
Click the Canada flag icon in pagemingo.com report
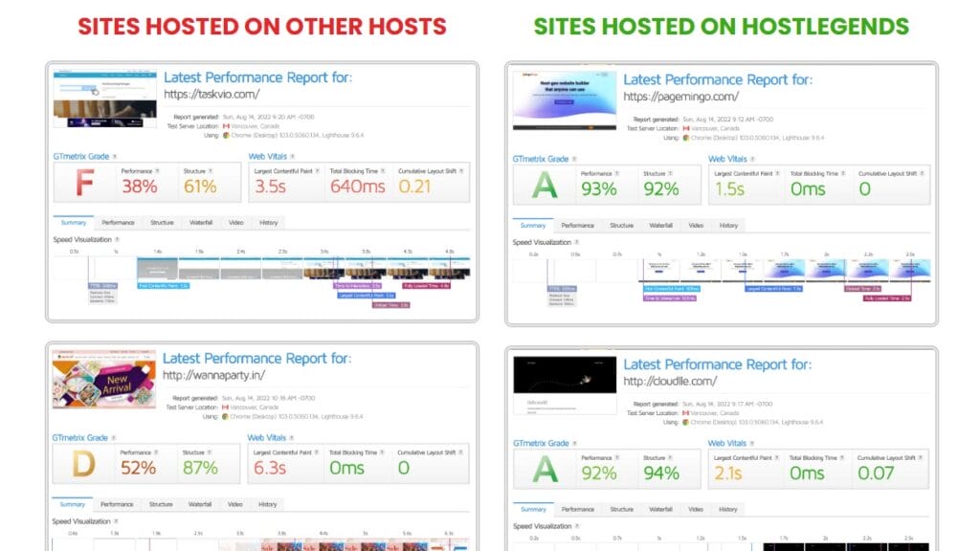click(x=686, y=129)
